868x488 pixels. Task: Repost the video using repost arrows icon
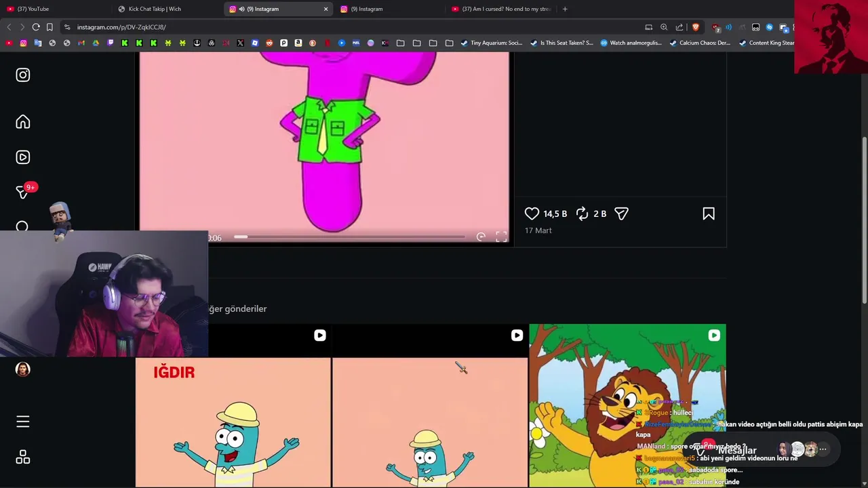pyautogui.click(x=582, y=213)
